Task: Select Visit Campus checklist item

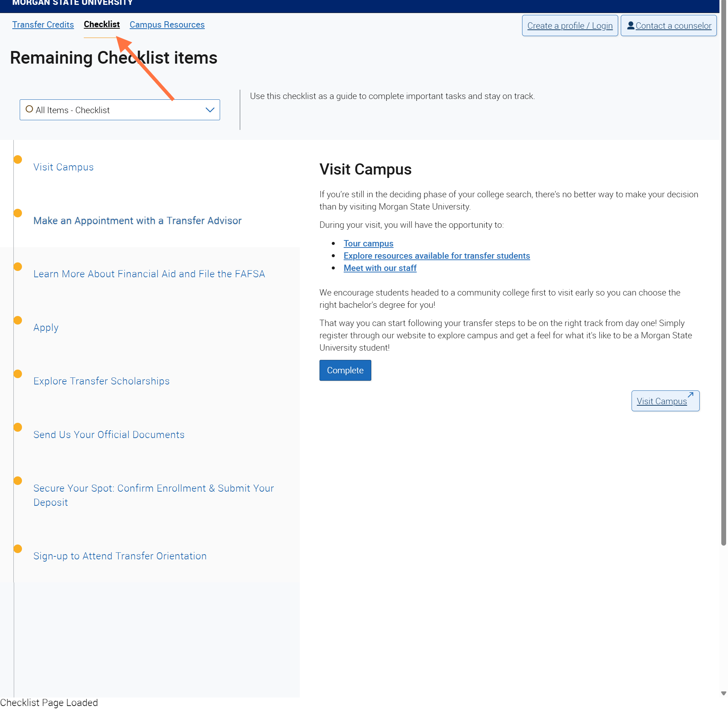Action: click(x=64, y=167)
